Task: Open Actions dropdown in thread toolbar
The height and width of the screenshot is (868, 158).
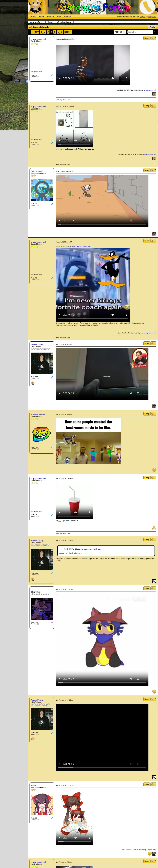Action: point(120,32)
